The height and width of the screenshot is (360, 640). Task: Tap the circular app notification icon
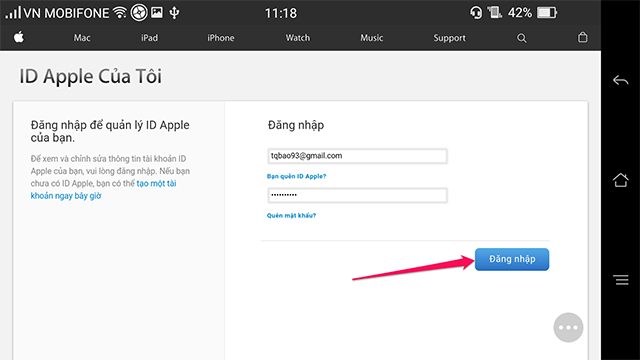point(139,13)
